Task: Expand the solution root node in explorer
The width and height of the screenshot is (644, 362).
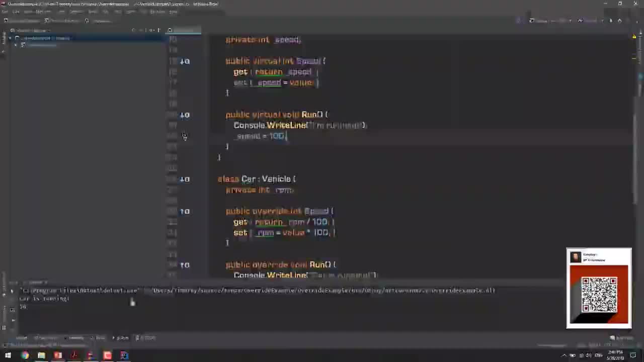Action: (x=10, y=38)
